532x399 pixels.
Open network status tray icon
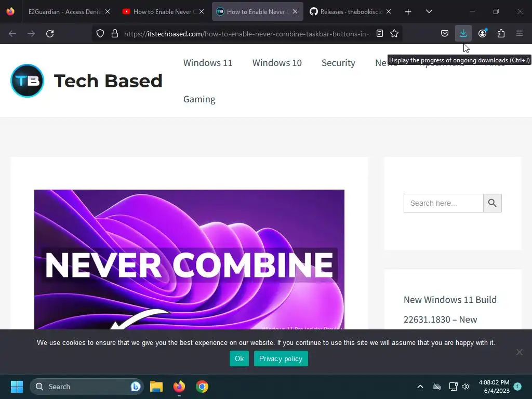pyautogui.click(x=453, y=387)
